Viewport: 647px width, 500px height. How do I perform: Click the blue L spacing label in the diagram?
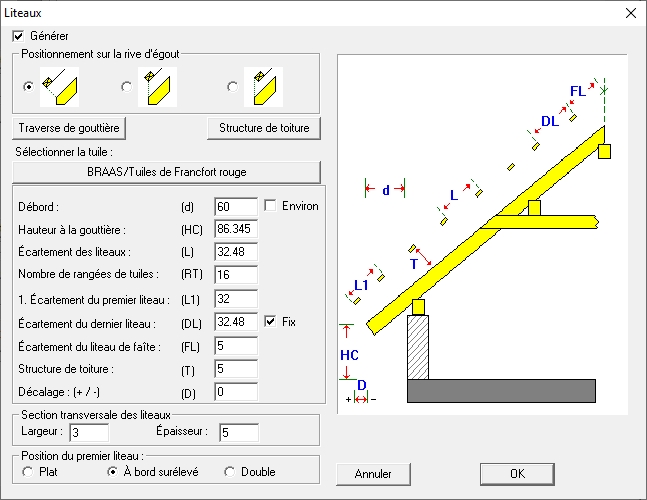(x=454, y=195)
